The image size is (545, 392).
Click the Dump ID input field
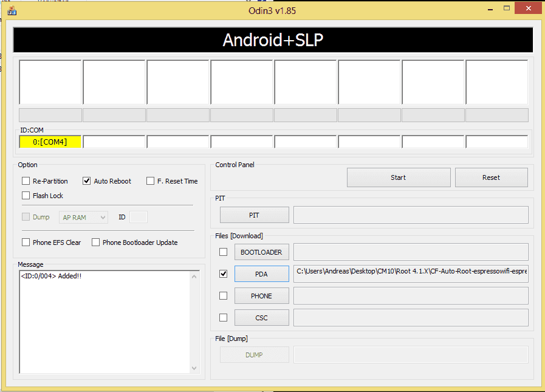pos(139,217)
